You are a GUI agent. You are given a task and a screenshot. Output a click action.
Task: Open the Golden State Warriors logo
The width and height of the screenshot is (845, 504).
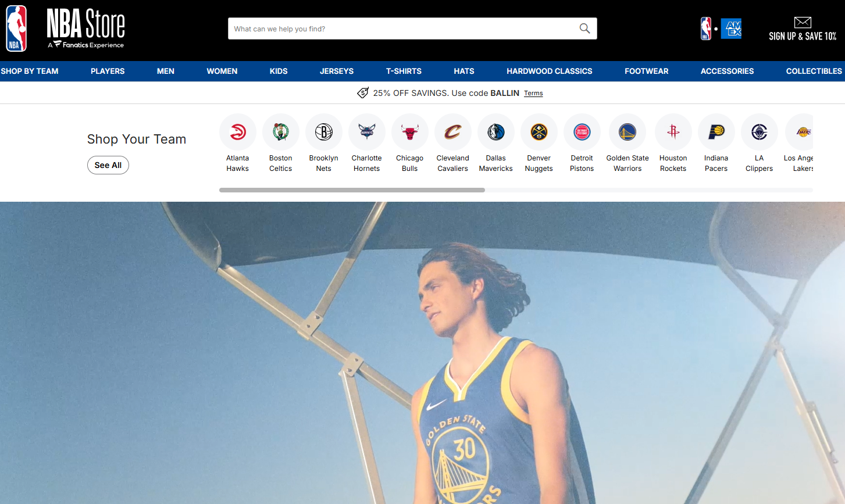tap(627, 132)
